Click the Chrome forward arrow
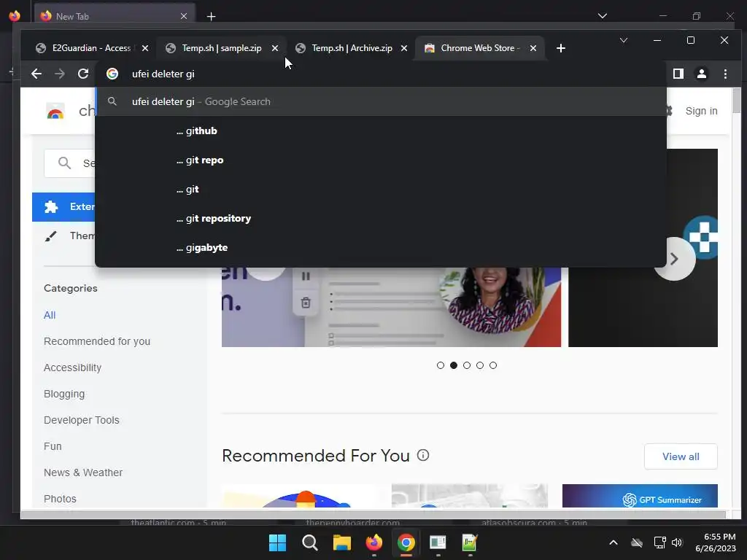Image resolution: width=747 pixels, height=560 pixels. tap(60, 74)
